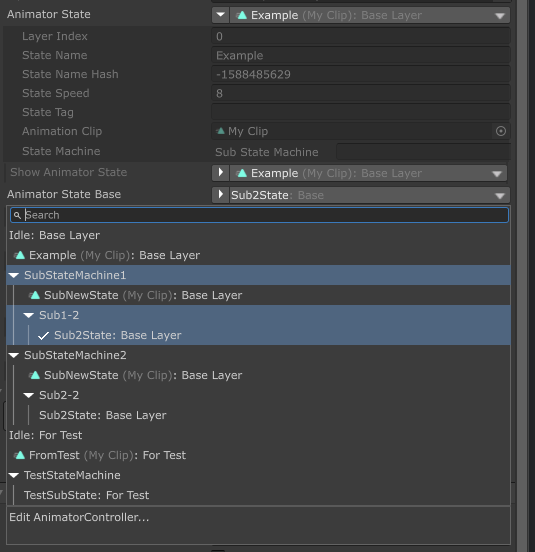Viewport: 535px width, 552px height.
Task: Collapse the TestStateMachine group
Action: (x=14, y=476)
